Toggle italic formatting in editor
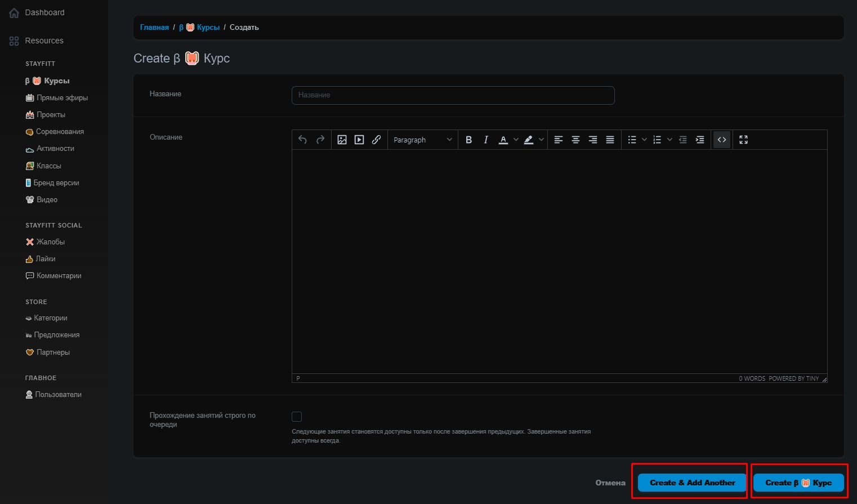Screen dimensions: 857x504 [x=485, y=140]
